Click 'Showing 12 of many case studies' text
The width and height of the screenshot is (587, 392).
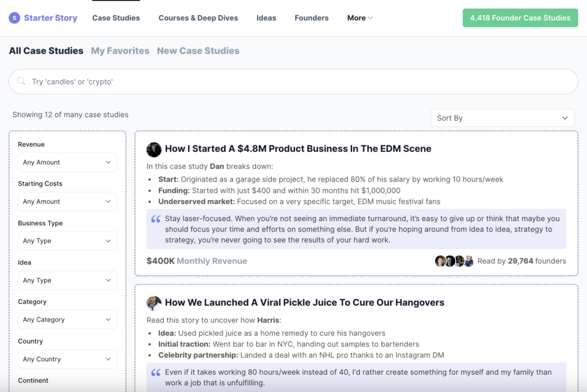pos(71,115)
